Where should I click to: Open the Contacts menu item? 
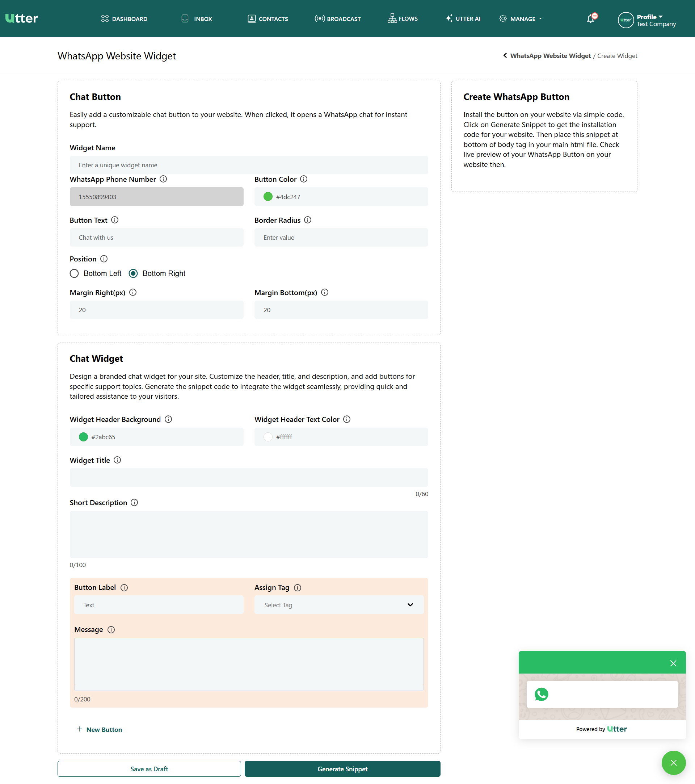[268, 19]
